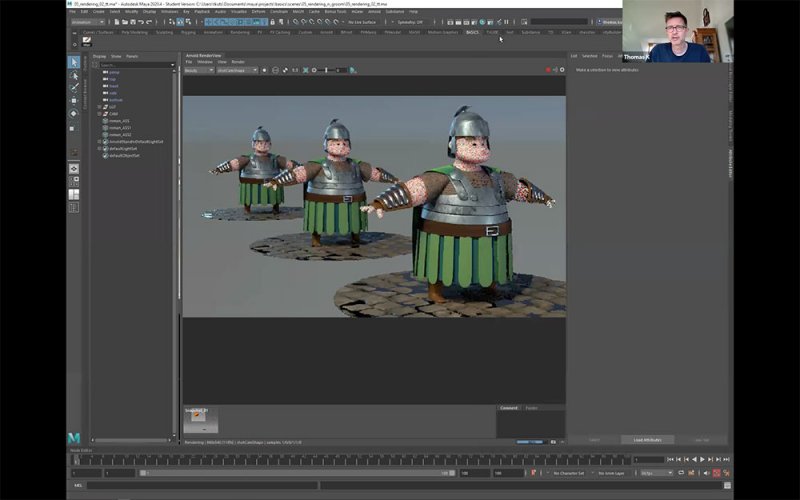Image resolution: width=800 pixels, height=500 pixels.
Task: Click the 1:1 zoom icon in RenderView
Action: point(295,70)
